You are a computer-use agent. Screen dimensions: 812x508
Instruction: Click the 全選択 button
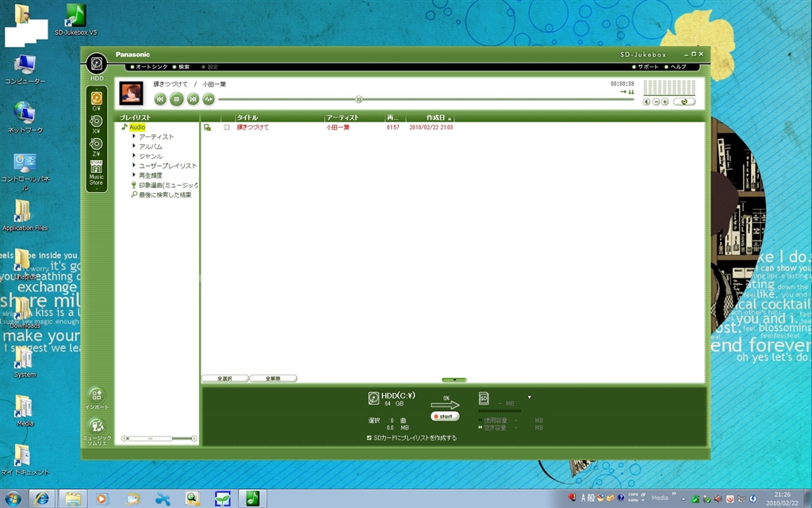[x=224, y=379]
